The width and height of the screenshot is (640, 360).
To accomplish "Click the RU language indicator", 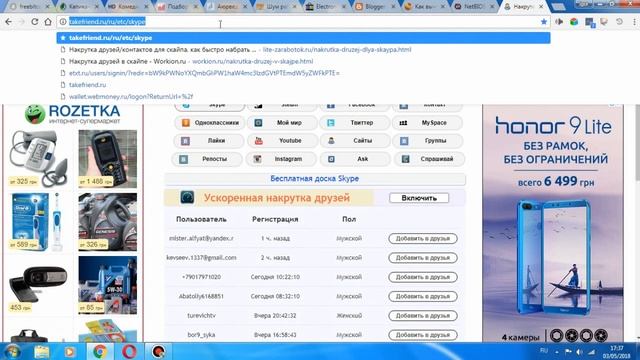I will 544,351.
